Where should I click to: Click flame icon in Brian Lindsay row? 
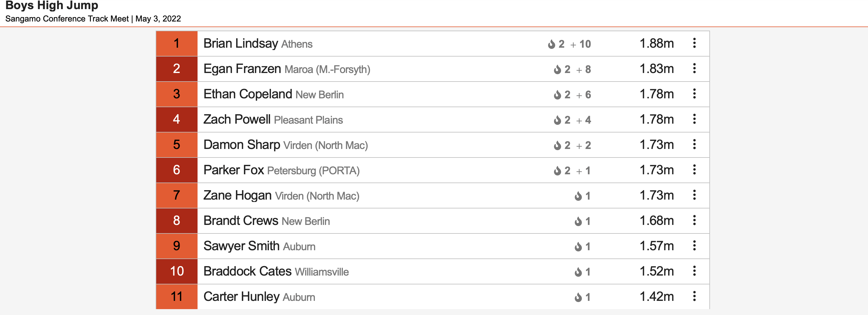click(x=551, y=44)
